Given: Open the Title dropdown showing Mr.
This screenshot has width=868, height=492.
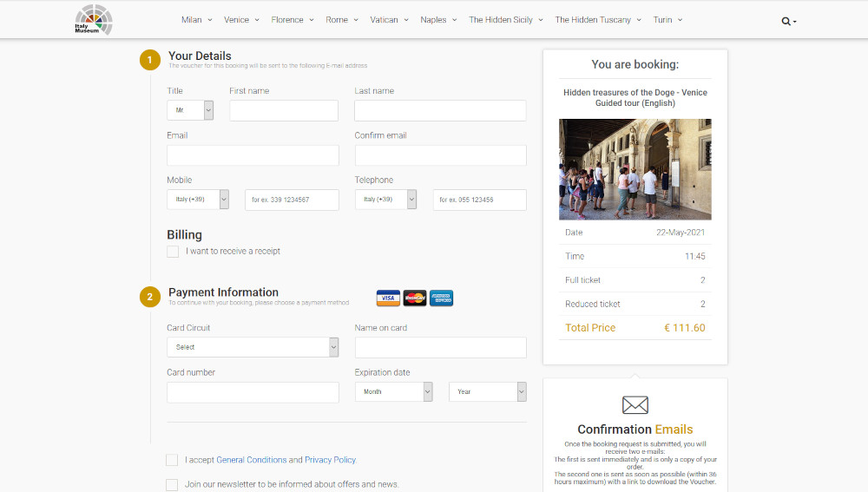Looking at the screenshot, I should tap(190, 110).
